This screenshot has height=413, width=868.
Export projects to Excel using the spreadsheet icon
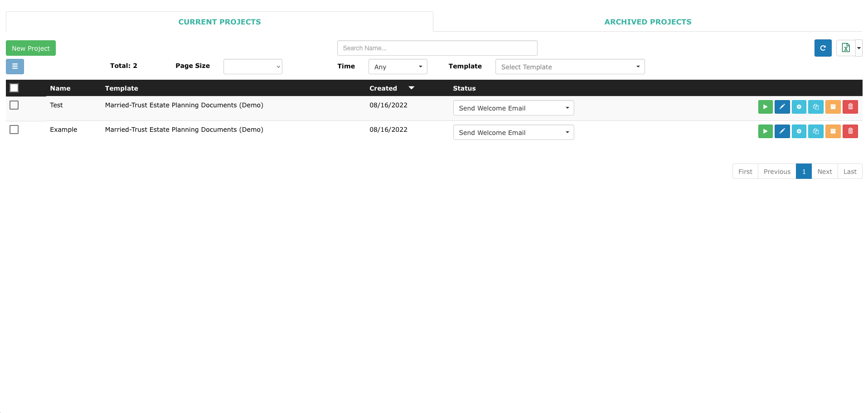click(x=845, y=48)
